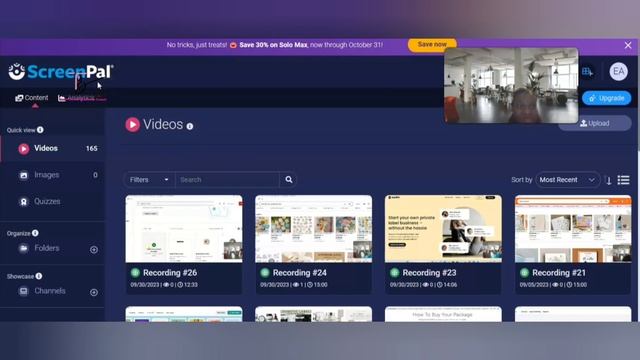Click the webcam overlay preview
Image resolution: width=640 pixels, height=360 pixels.
511,85
